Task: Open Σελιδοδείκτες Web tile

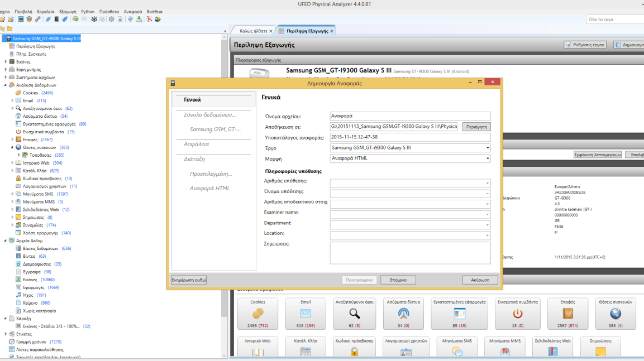Action: click(x=552, y=347)
